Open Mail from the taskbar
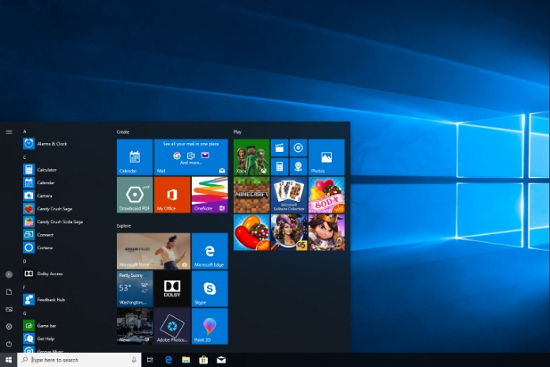Viewport: 550px width, 367px height. pyautogui.click(x=221, y=360)
